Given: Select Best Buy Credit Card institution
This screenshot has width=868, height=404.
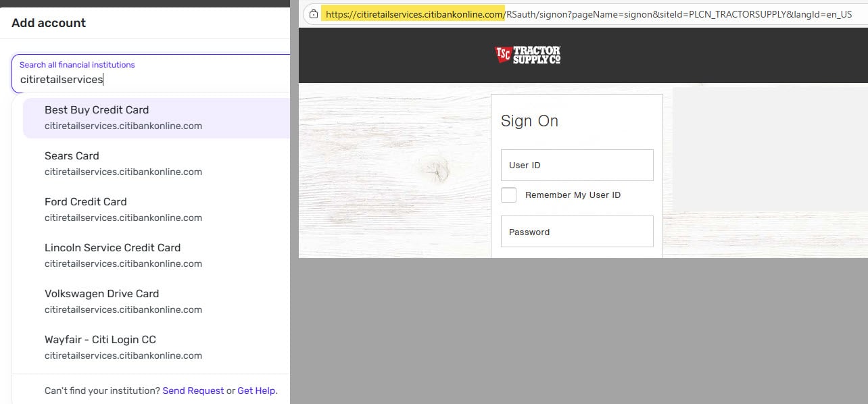Looking at the screenshot, I should (x=157, y=118).
